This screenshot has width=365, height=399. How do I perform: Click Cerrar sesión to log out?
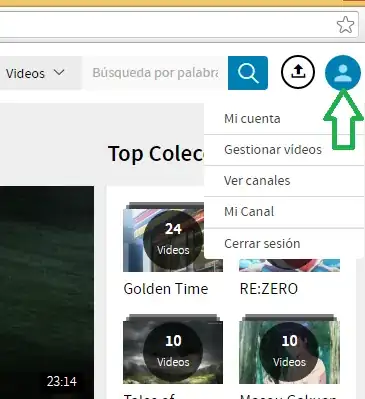tap(284, 244)
